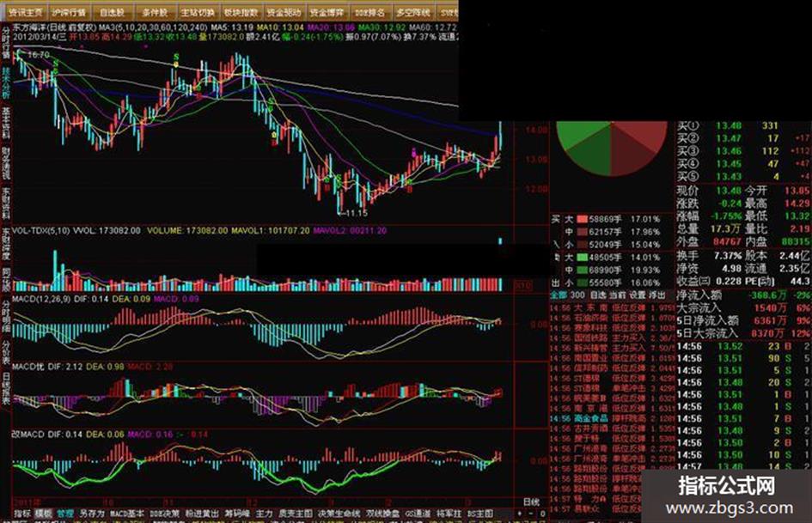Select the 300 filter in alert list
This screenshot has height=523, width=812.
[577, 295]
